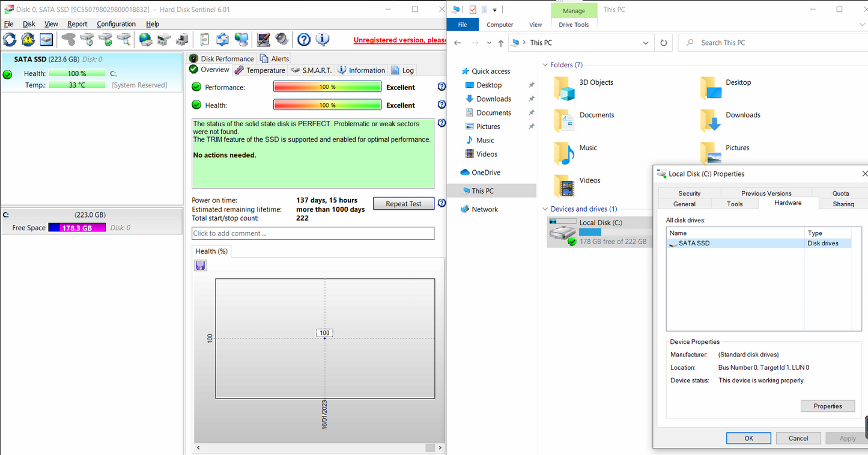Open the Security tab in Properties dialog
This screenshot has height=455, width=868.
coord(690,193)
